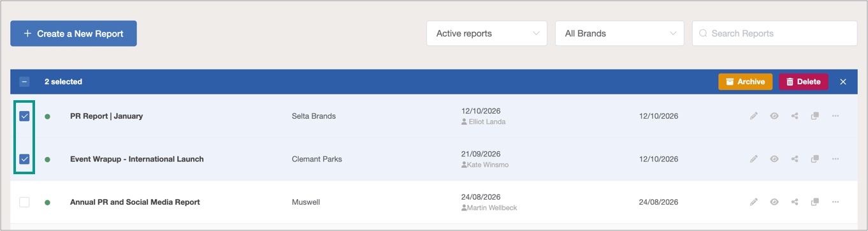Uncheck PR Report | January checkbox

[x=24, y=116]
